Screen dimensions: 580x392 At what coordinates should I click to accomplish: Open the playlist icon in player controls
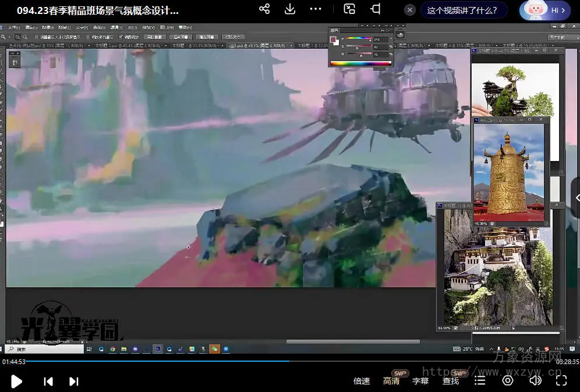pos(480,380)
